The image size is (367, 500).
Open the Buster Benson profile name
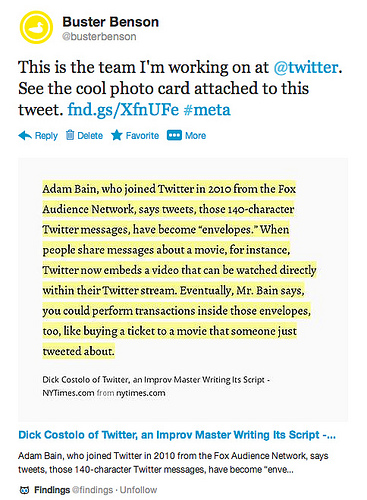coord(110,22)
